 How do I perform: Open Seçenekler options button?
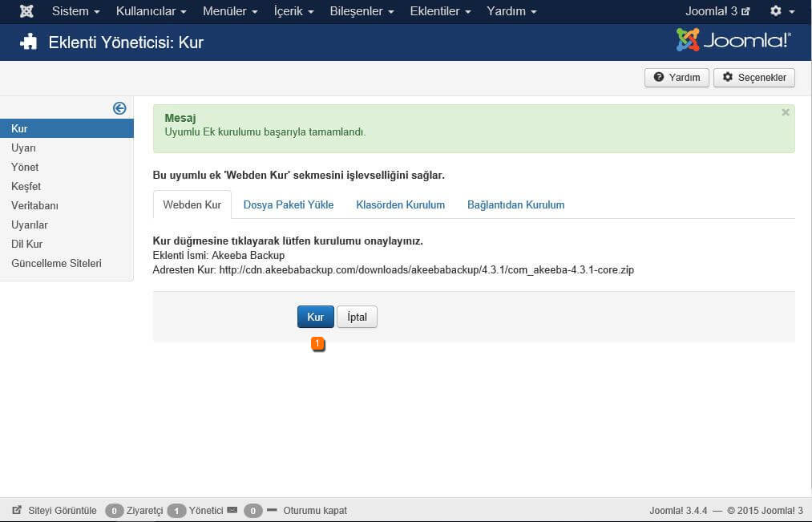coord(753,78)
